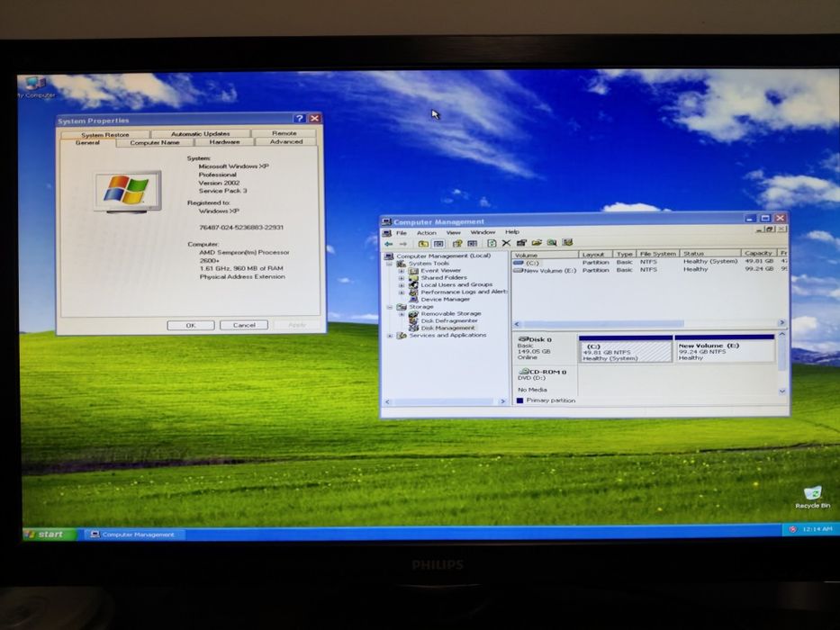Select Disk Management in the tree
The width and height of the screenshot is (840, 630).
click(447, 328)
